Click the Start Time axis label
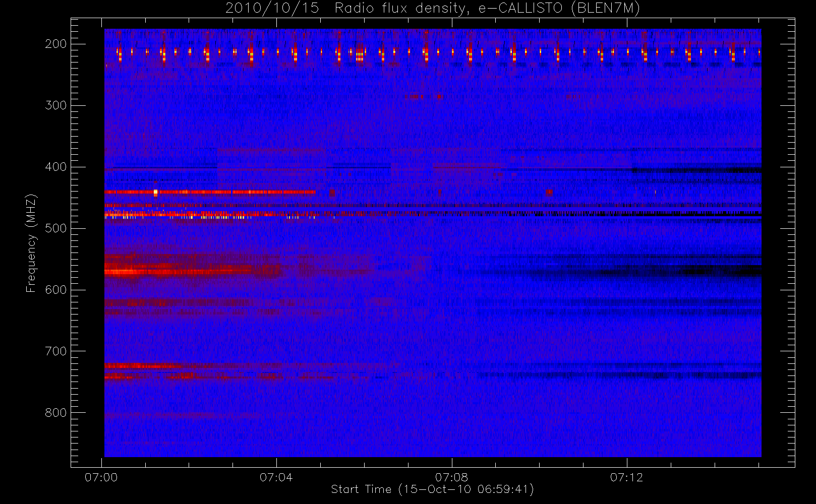 click(x=432, y=489)
